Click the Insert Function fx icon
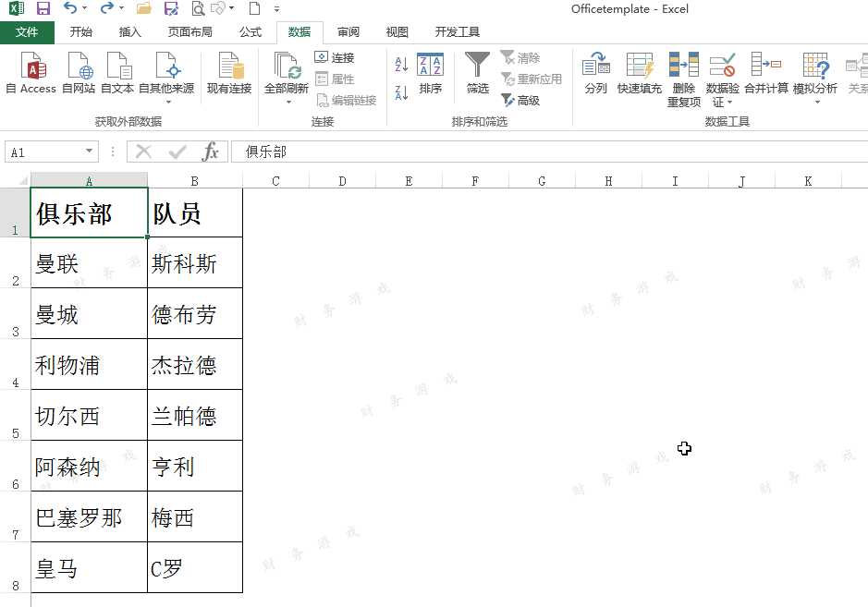This screenshot has width=868, height=607. tap(211, 152)
